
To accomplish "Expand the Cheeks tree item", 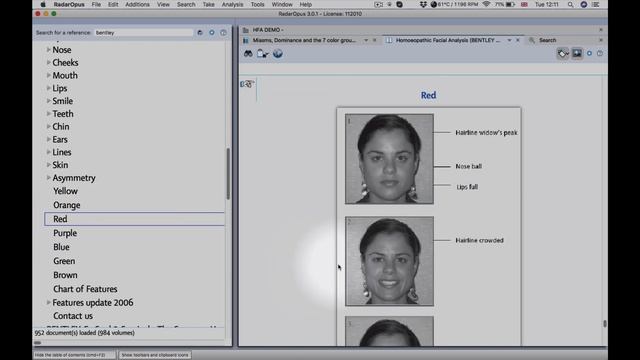I will 49,62.
